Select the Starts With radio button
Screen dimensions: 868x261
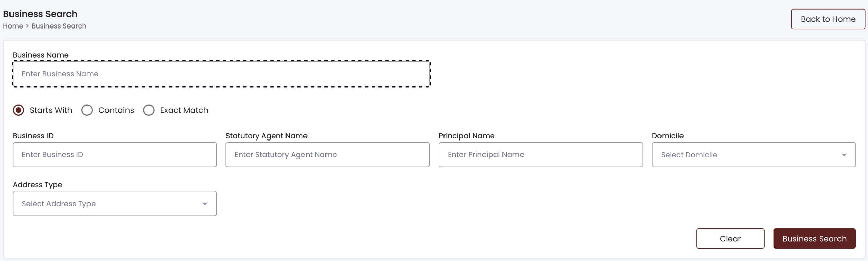pyautogui.click(x=18, y=110)
